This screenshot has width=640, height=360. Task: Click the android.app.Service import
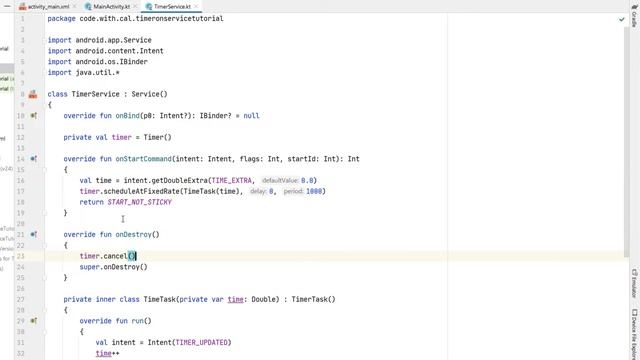pos(113,40)
